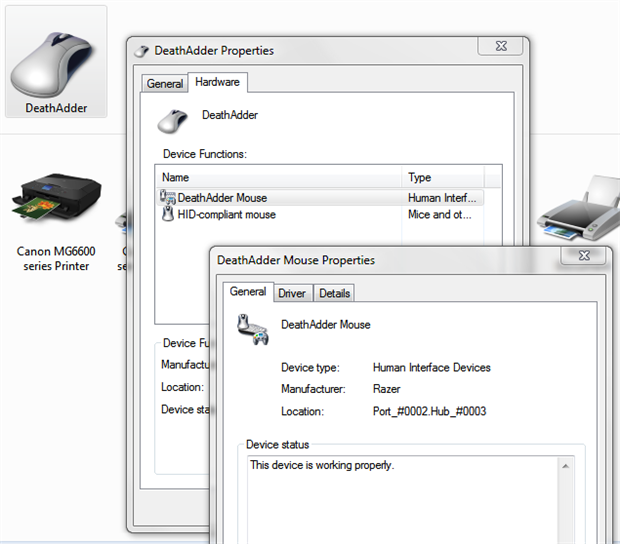Screen dimensions: 620x544
Task: Click 'This device is working properly.' text
Action: 322,465
